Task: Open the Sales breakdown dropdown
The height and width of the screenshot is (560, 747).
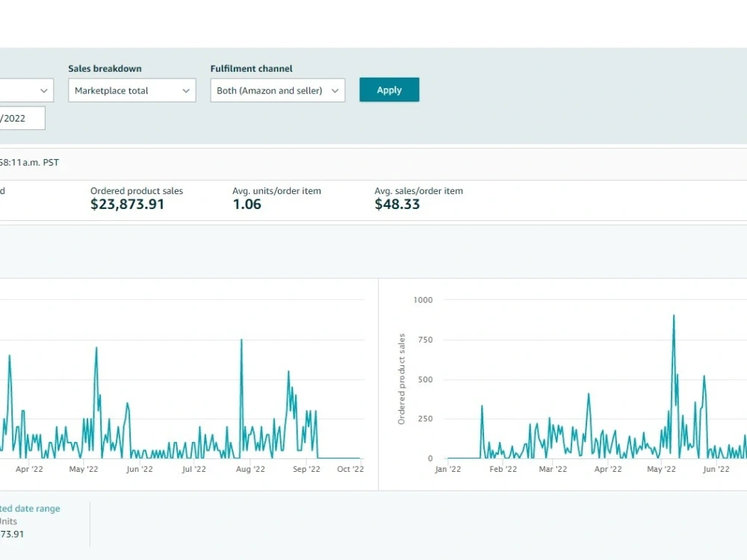Action: tap(132, 90)
